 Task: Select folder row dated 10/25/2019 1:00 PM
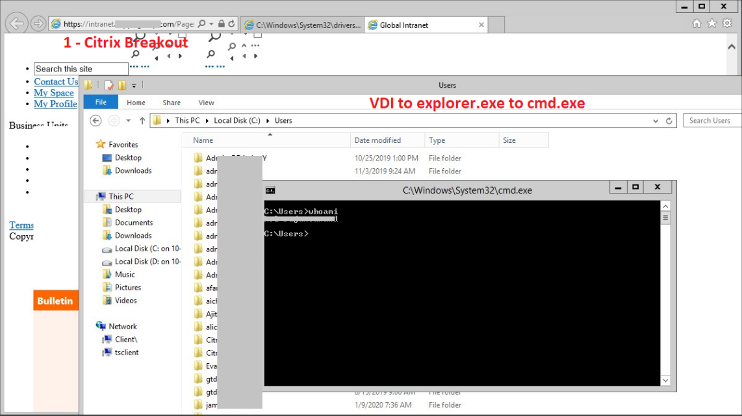(x=365, y=158)
